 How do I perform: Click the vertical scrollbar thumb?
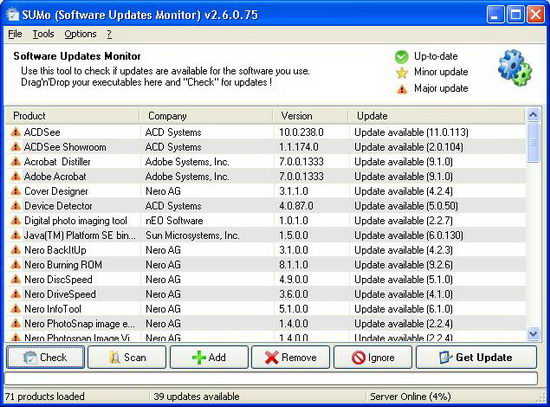533,143
